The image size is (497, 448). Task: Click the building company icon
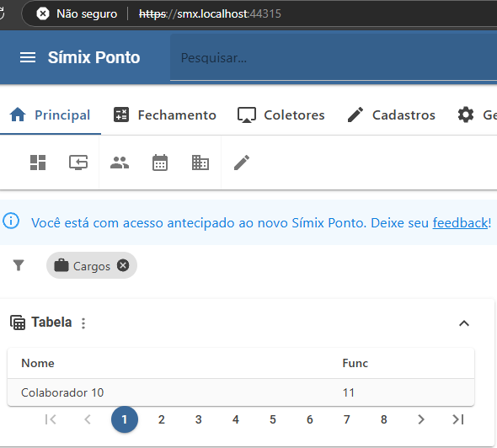[x=200, y=163]
